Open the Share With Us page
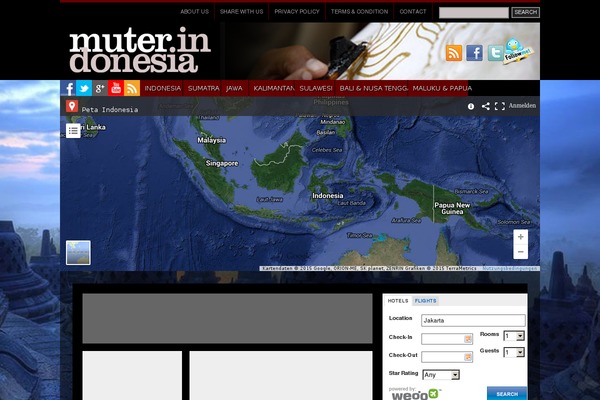This screenshot has width=600, height=400. point(241,11)
